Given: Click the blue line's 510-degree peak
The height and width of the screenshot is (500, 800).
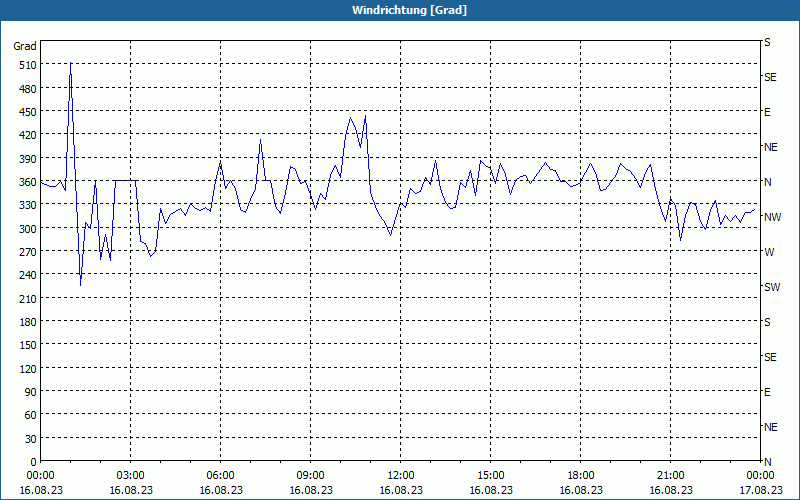Looking at the screenshot, I should point(70,64).
